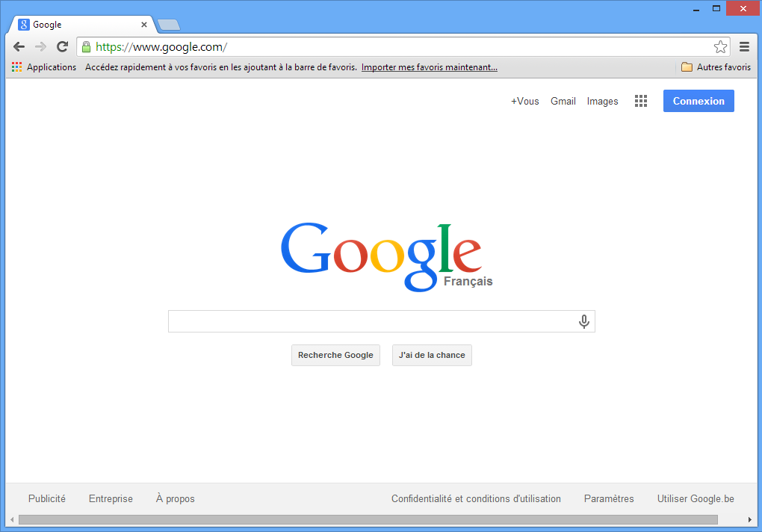Open the Google apps grid
This screenshot has width=762, height=532.
(x=640, y=101)
